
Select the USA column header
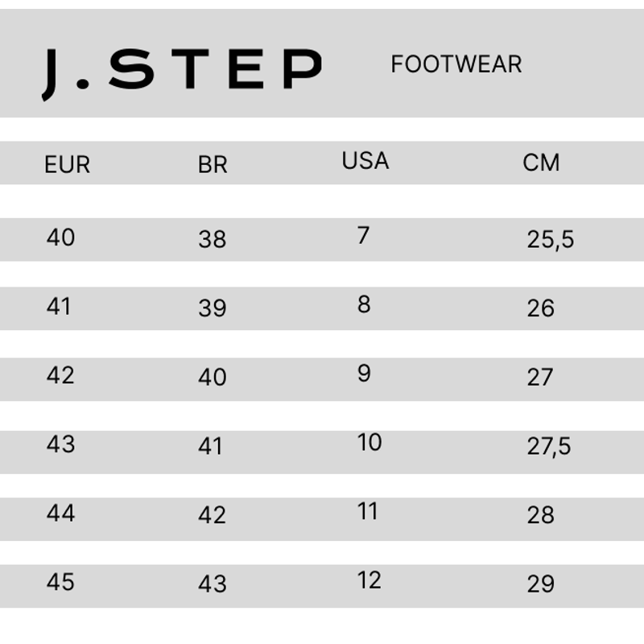click(x=365, y=160)
